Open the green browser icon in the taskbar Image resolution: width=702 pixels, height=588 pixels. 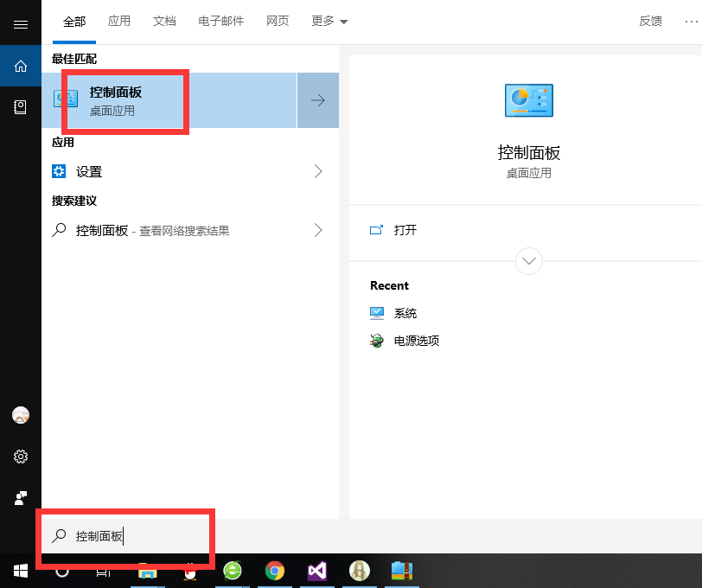point(233,571)
